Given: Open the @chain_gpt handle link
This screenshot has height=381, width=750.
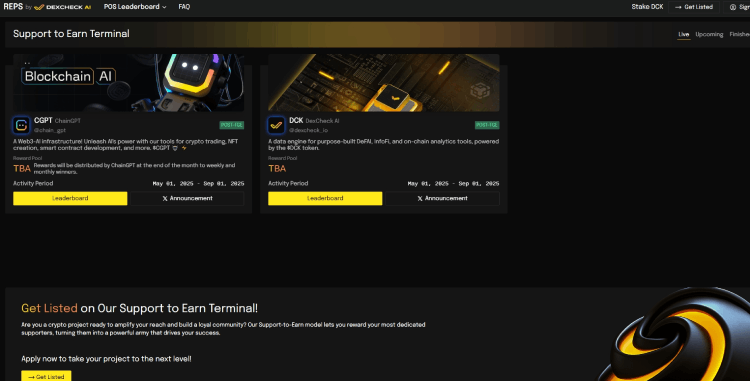Looking at the screenshot, I should [x=50, y=130].
